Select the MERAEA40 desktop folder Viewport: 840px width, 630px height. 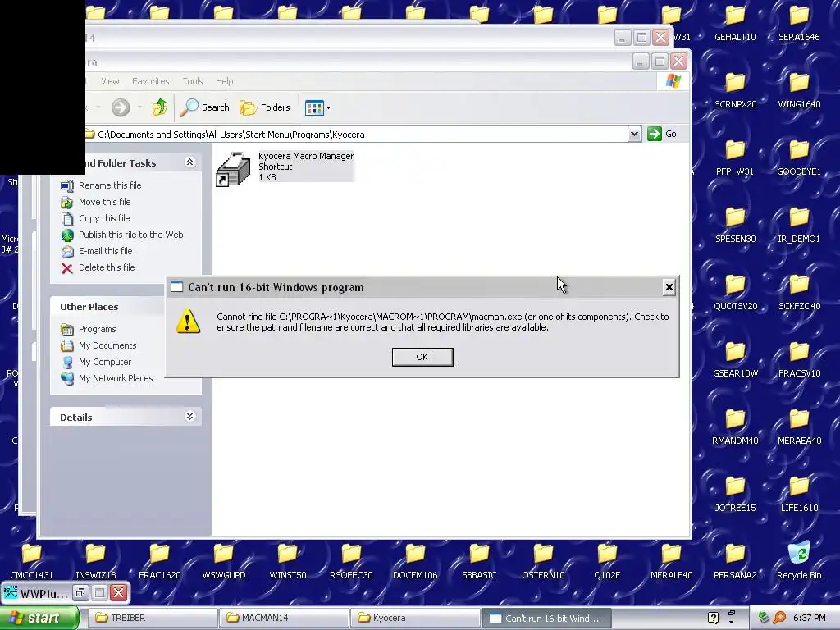[x=799, y=426]
